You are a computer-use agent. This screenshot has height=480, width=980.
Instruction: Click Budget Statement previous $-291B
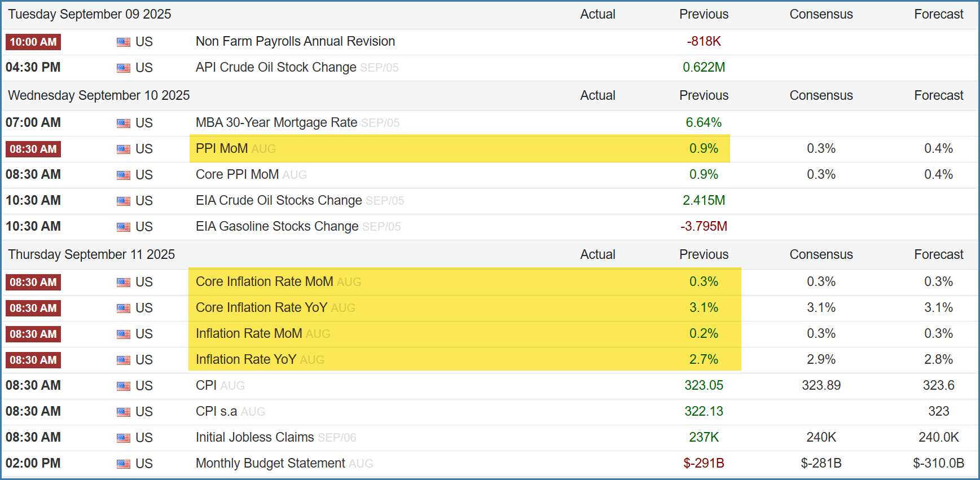(704, 463)
